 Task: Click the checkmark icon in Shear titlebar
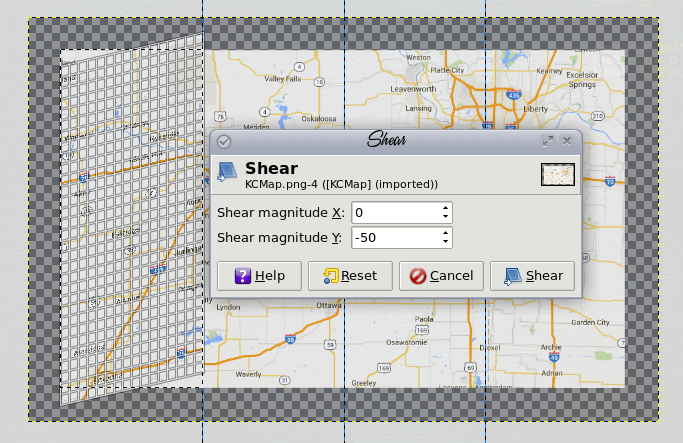pyautogui.click(x=224, y=142)
